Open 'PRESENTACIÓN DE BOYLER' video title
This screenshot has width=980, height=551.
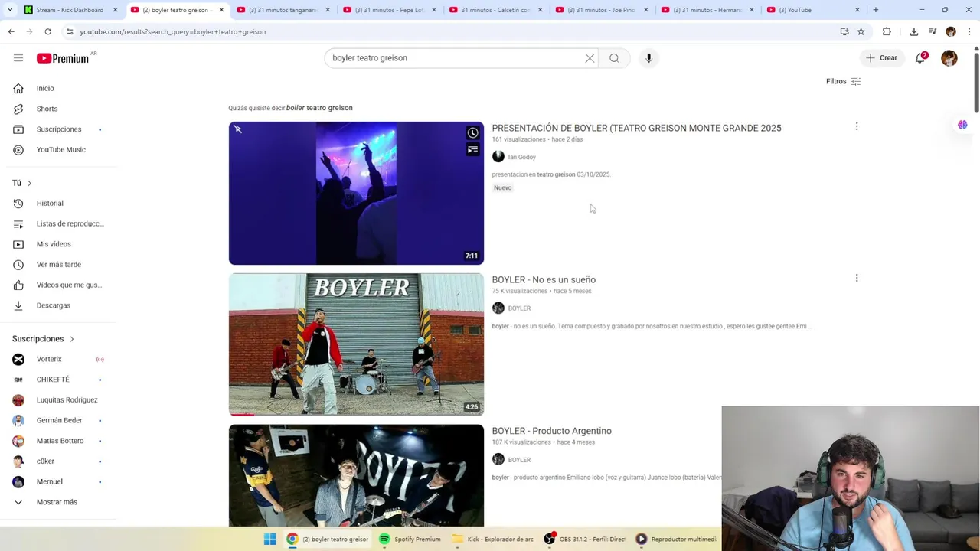(x=636, y=128)
